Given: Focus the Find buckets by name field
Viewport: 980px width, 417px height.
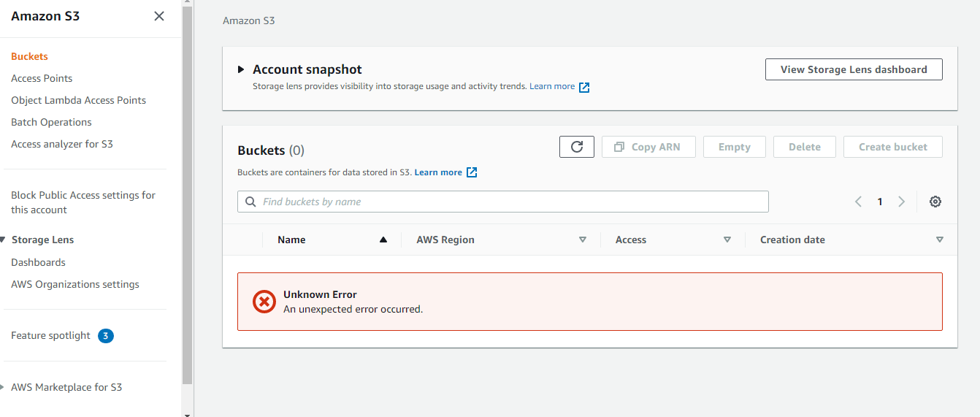Looking at the screenshot, I should pyautogui.click(x=503, y=202).
